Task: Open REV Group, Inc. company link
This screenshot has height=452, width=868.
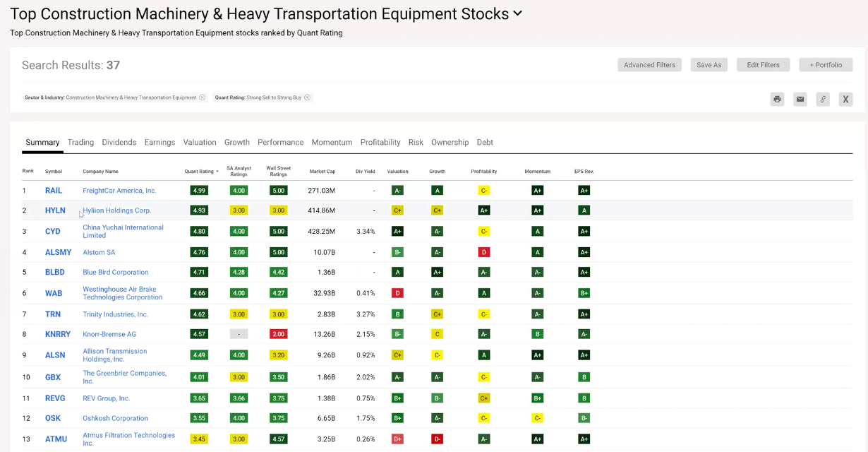Action: coord(107,398)
